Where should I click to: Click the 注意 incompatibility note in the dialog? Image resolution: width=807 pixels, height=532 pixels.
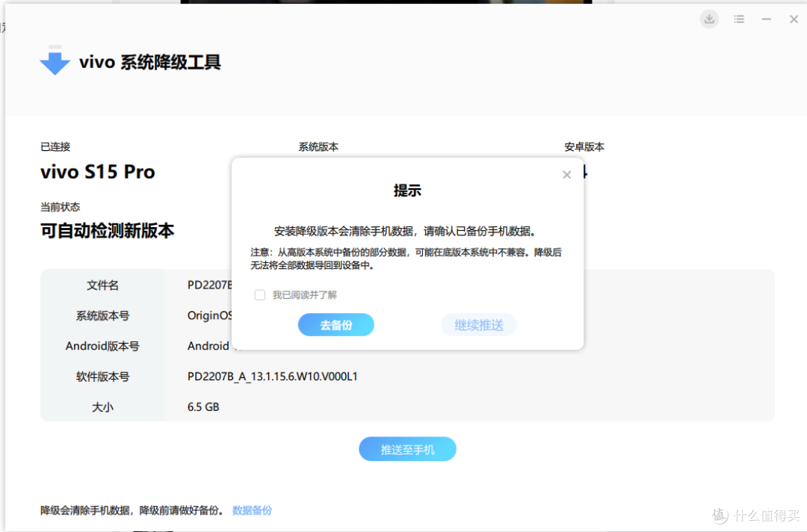pos(406,259)
